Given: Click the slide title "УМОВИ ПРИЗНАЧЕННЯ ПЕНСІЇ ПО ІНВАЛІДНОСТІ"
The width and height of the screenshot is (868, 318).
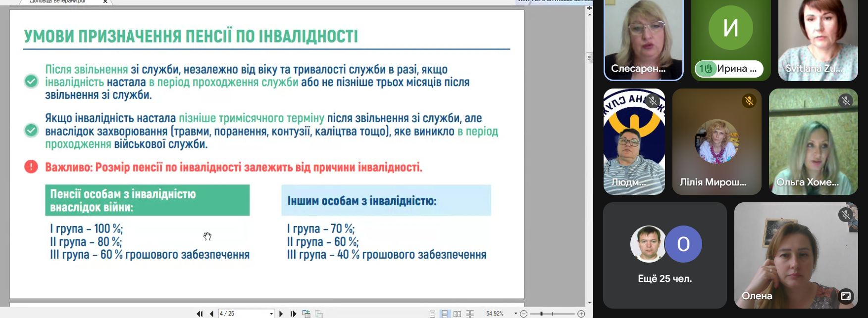Looking at the screenshot, I should (x=191, y=36).
